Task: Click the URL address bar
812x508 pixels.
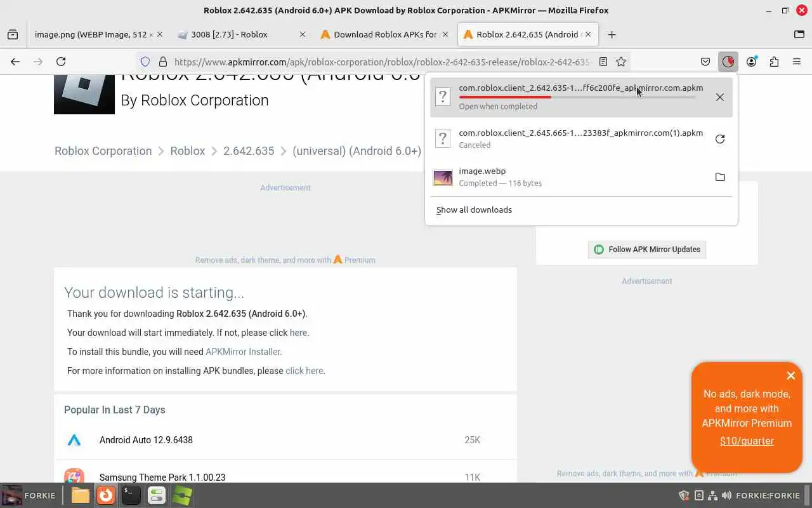Action: tap(383, 62)
